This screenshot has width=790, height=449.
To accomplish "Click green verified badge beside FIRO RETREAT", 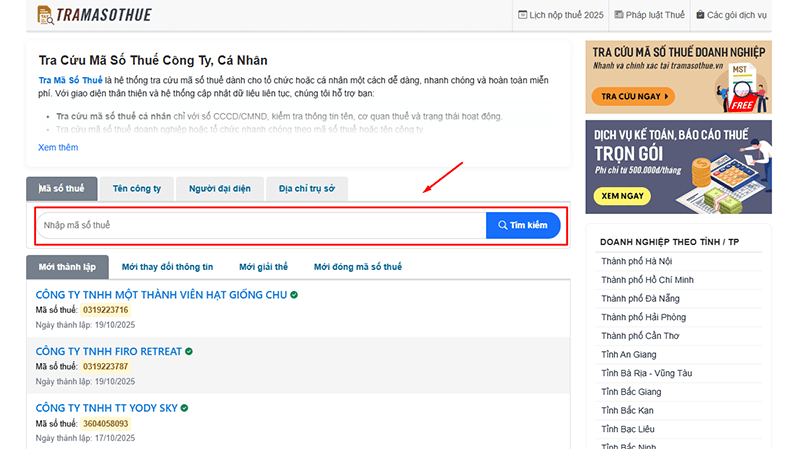I will point(189,351).
